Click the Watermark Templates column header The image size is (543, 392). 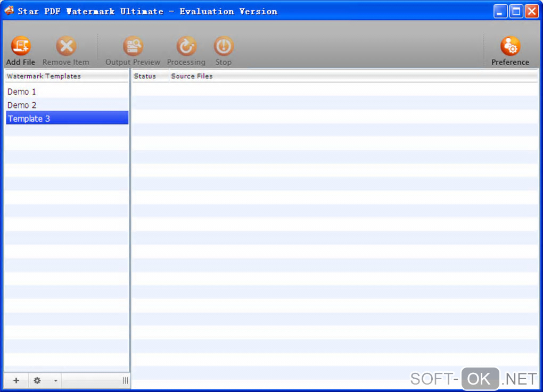click(x=66, y=76)
